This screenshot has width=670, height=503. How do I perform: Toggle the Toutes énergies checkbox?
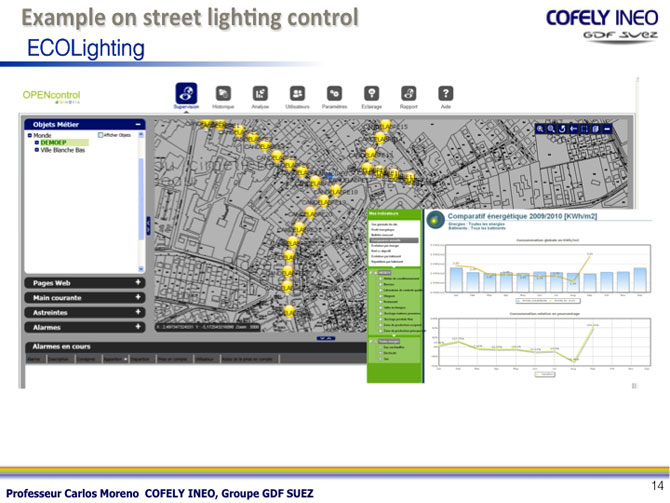pyautogui.click(x=376, y=341)
